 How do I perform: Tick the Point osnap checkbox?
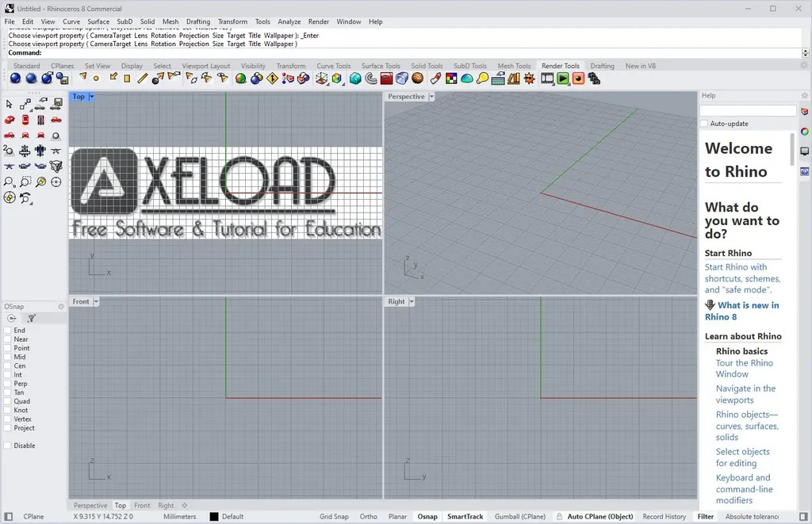point(7,348)
